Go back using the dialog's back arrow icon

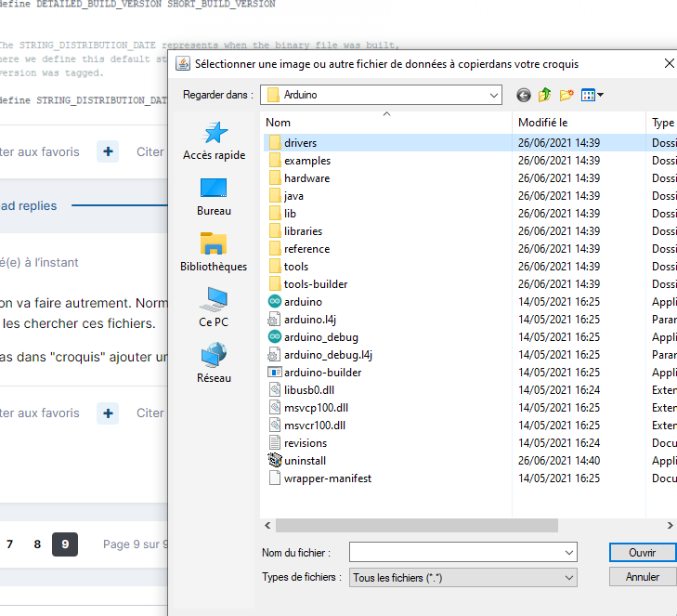pos(523,95)
